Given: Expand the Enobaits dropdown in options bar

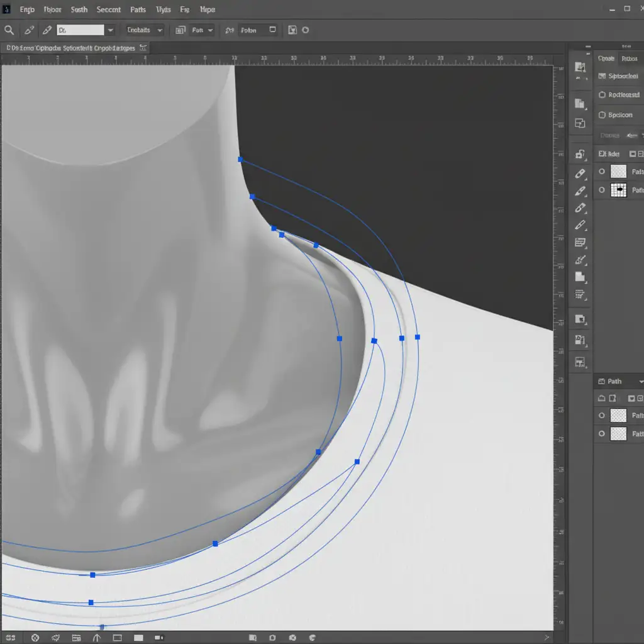Looking at the screenshot, I should 145,30.
